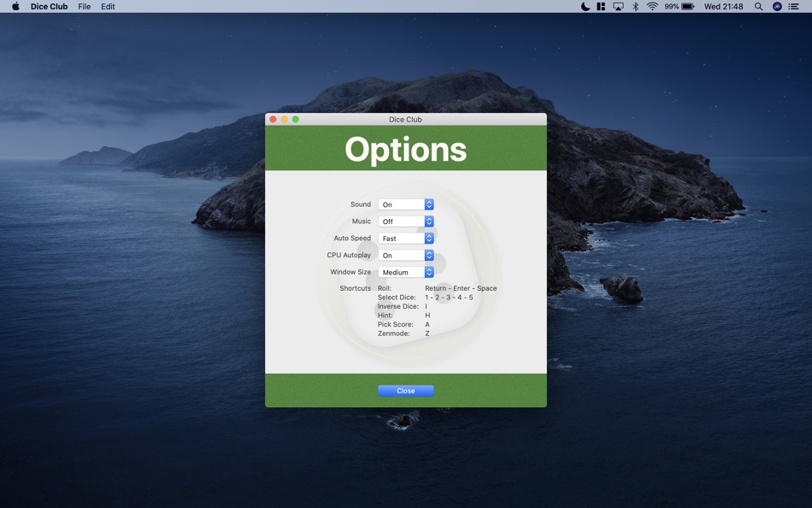
Task: Change Auto Speed dropdown from Fast
Action: point(405,239)
